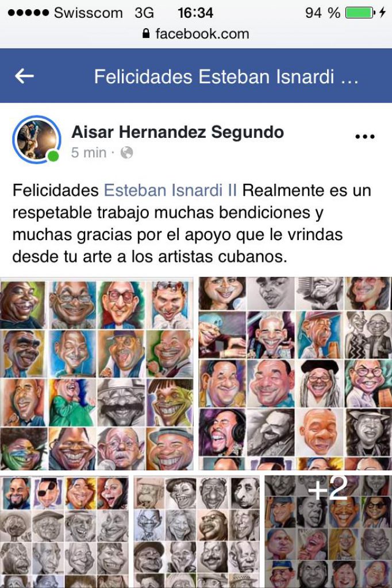The width and height of the screenshot is (392, 588).
Task: Open the bottom-middle grayscale caricature collage
Action: coord(197,532)
